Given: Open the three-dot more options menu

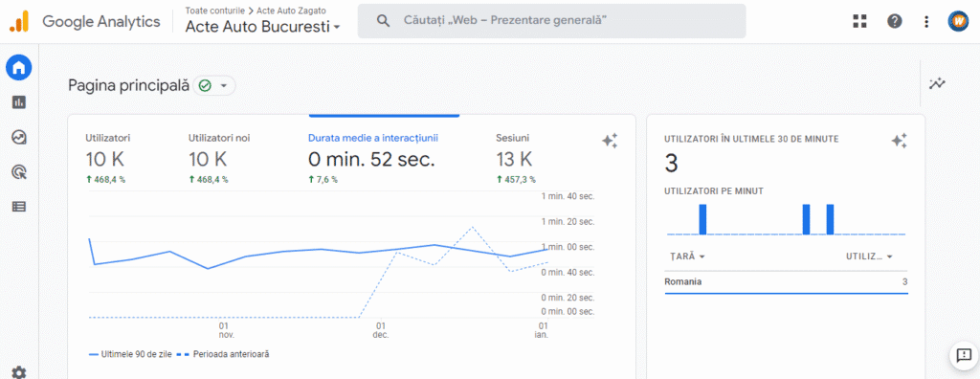Looking at the screenshot, I should 926,21.
